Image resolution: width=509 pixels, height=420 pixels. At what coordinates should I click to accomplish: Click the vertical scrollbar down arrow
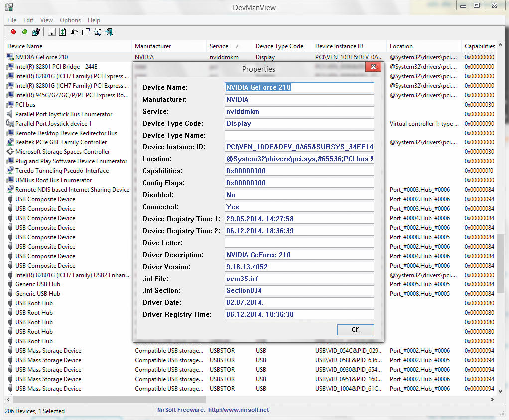point(500,391)
